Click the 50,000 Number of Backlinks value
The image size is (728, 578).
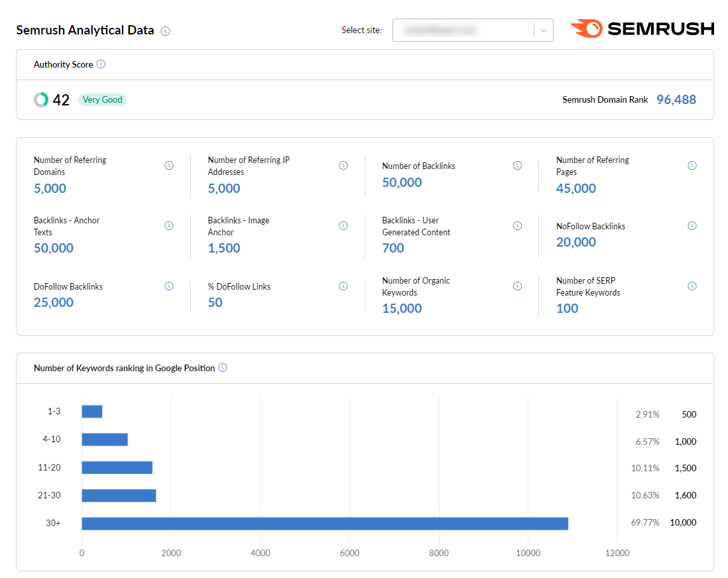pos(402,183)
